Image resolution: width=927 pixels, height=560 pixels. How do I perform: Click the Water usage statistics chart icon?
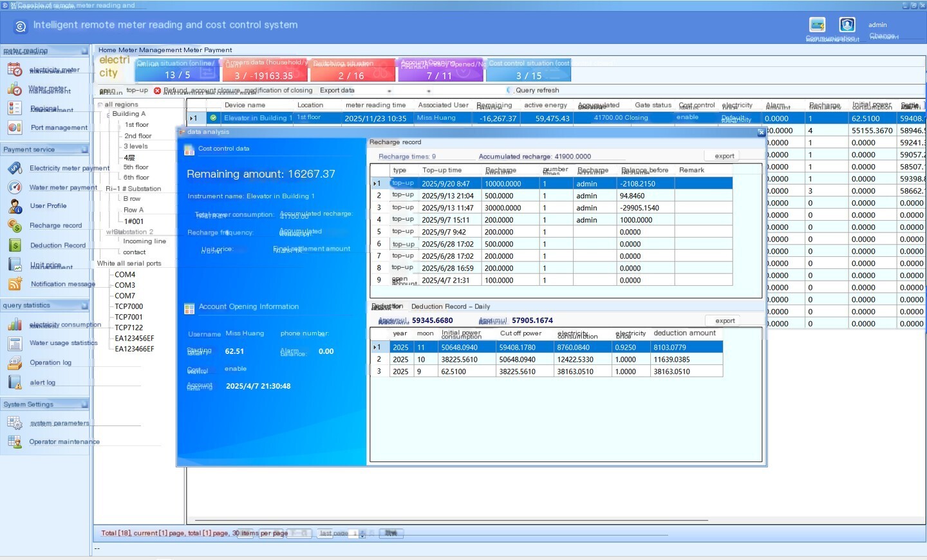coord(14,343)
